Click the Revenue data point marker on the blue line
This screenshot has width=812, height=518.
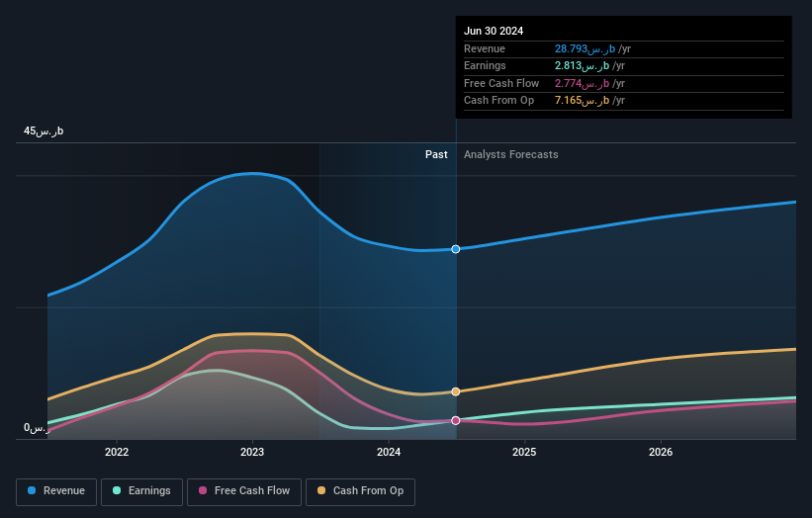click(x=456, y=249)
